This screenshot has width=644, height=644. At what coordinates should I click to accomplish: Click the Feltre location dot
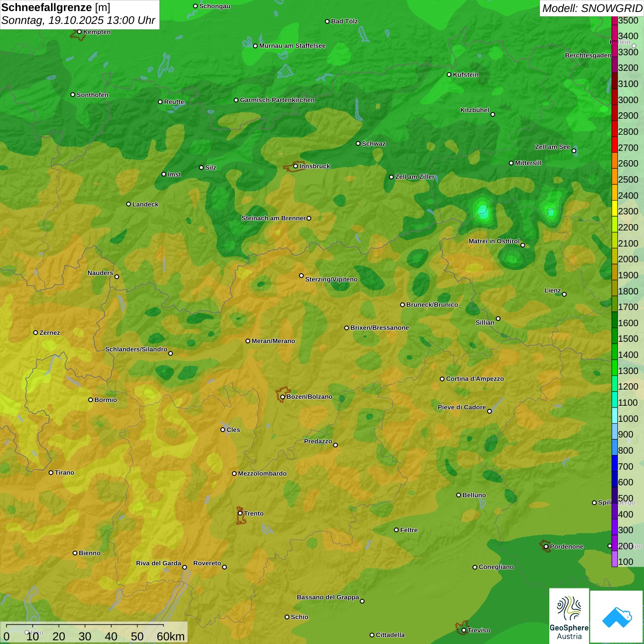[x=396, y=530]
